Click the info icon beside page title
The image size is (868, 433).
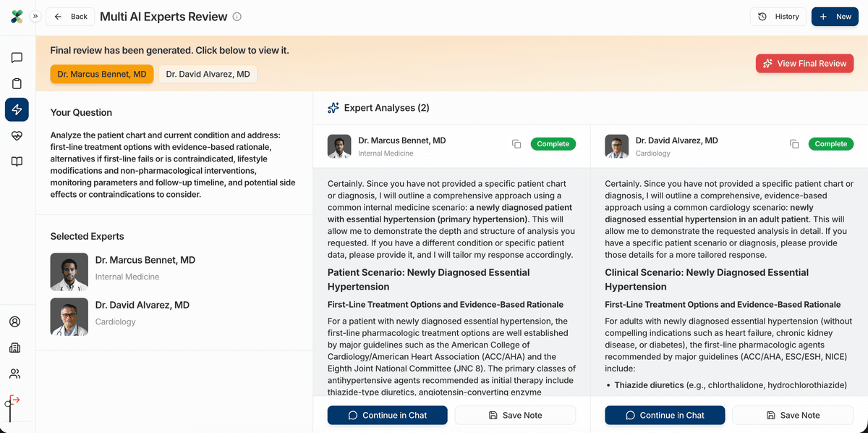pos(237,17)
